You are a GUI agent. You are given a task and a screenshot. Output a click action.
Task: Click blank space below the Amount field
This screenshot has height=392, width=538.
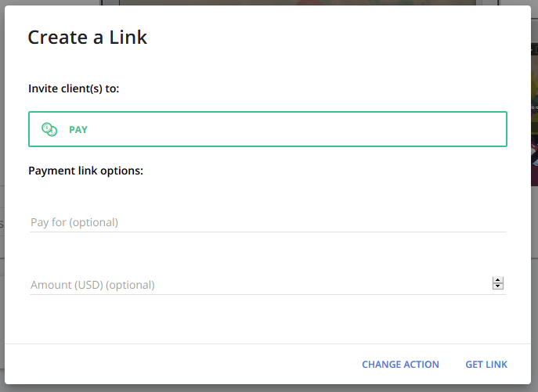pyautogui.click(x=268, y=319)
